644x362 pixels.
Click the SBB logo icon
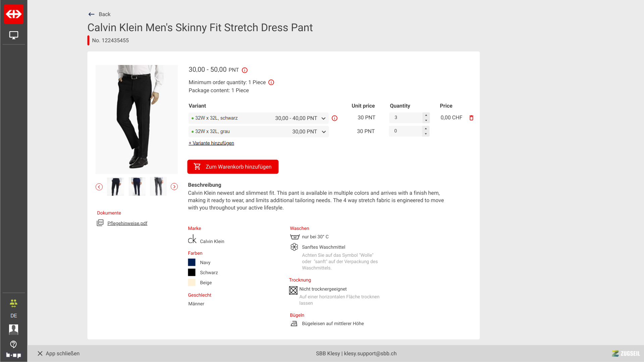click(13, 14)
